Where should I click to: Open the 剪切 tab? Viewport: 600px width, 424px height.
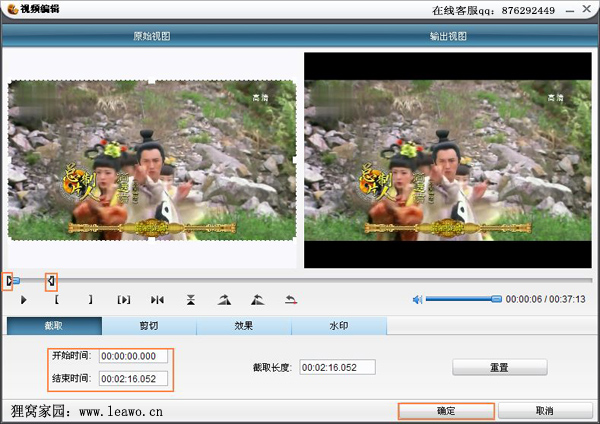click(149, 326)
